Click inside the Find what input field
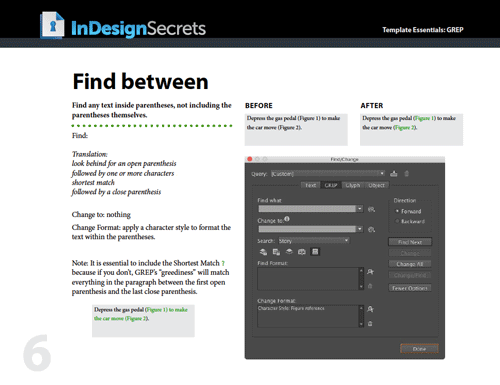Image resolution: width=500 pixels, height=385 pixels. [x=307, y=209]
